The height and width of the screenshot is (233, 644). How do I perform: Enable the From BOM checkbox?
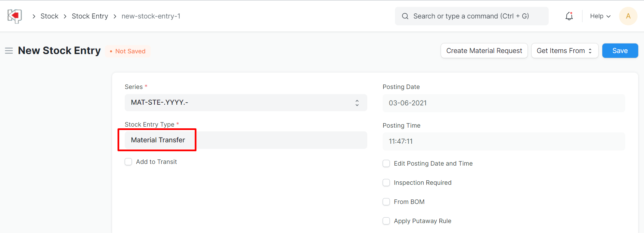tap(386, 202)
